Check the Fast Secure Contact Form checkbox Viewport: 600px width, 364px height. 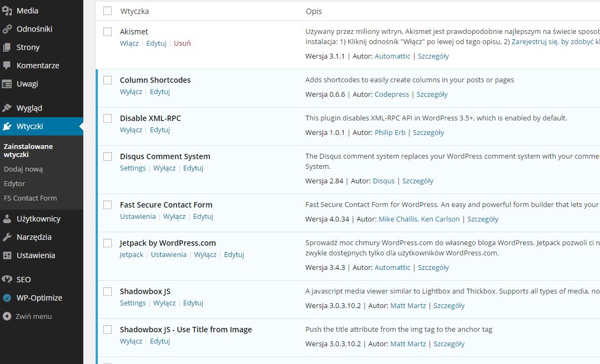click(x=108, y=205)
